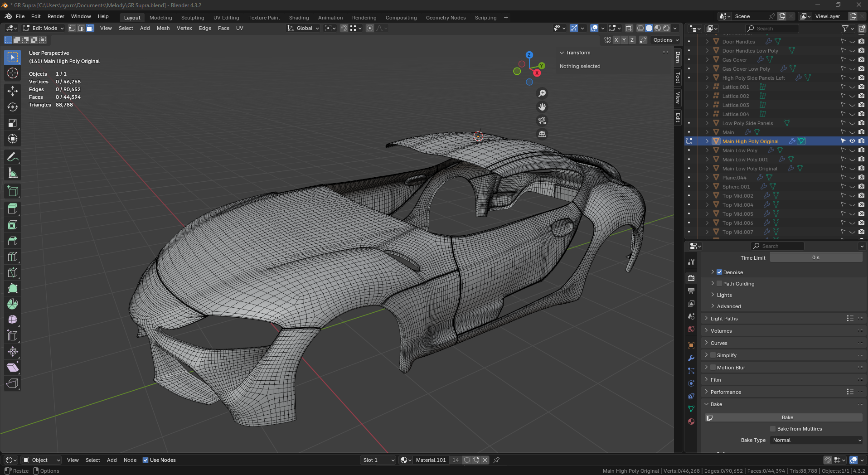Open the Modifiers wrench properties tab
The width and height of the screenshot is (868, 475).
tap(691, 358)
